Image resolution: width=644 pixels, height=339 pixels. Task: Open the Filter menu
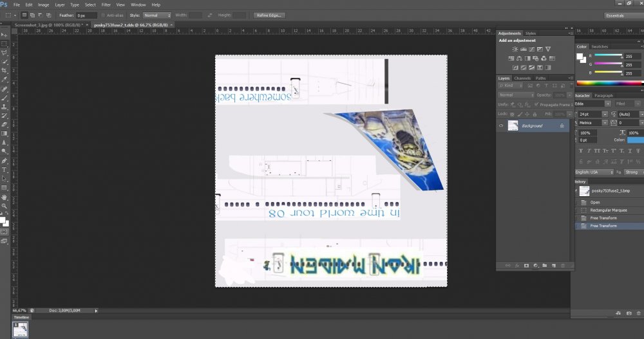pyautogui.click(x=106, y=5)
